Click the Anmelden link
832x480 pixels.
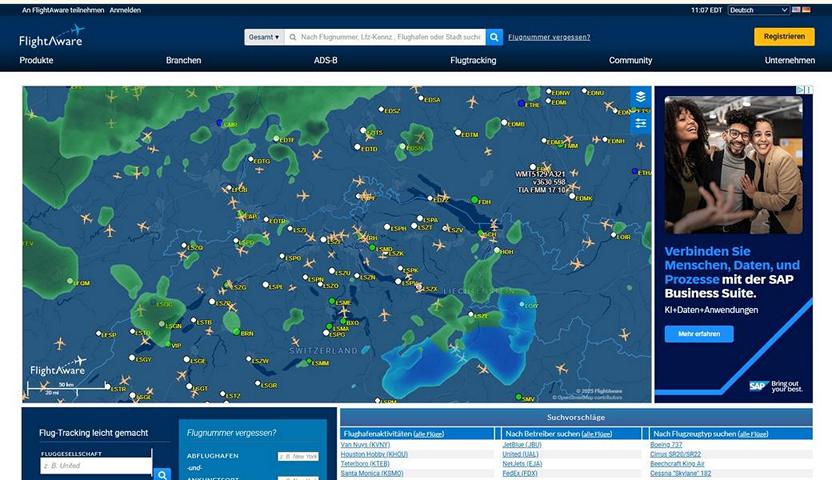click(125, 10)
